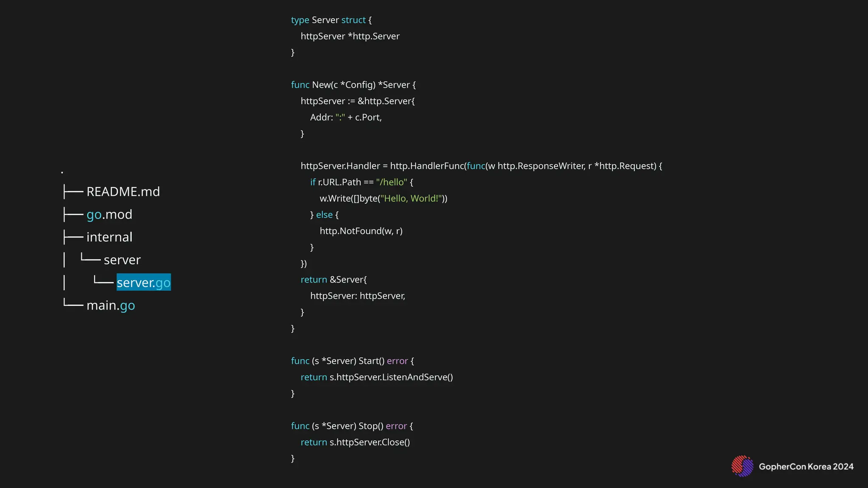Click the 'GopherCon Korea 2024' text
The width and height of the screenshot is (868, 488).
[x=806, y=466]
